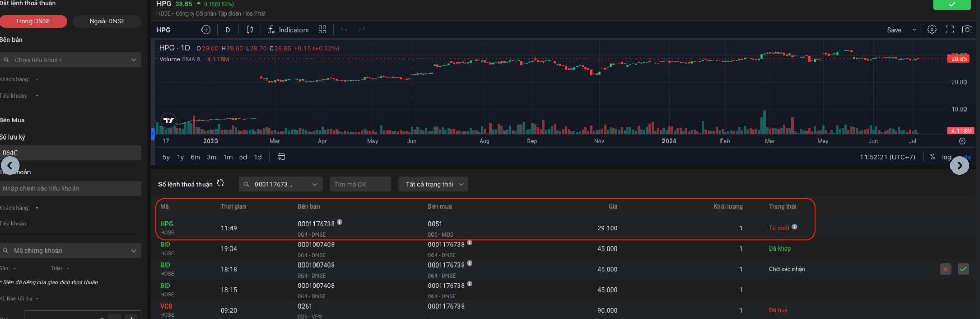Switch chart range to 6m

point(195,157)
